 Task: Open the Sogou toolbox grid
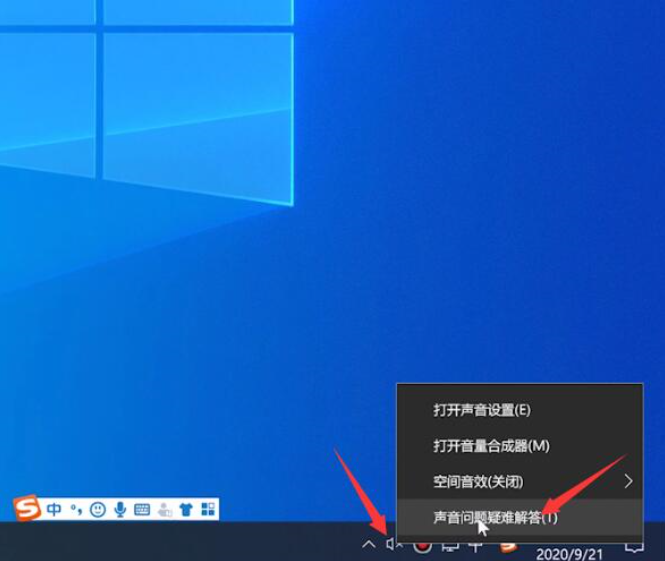click(x=208, y=509)
